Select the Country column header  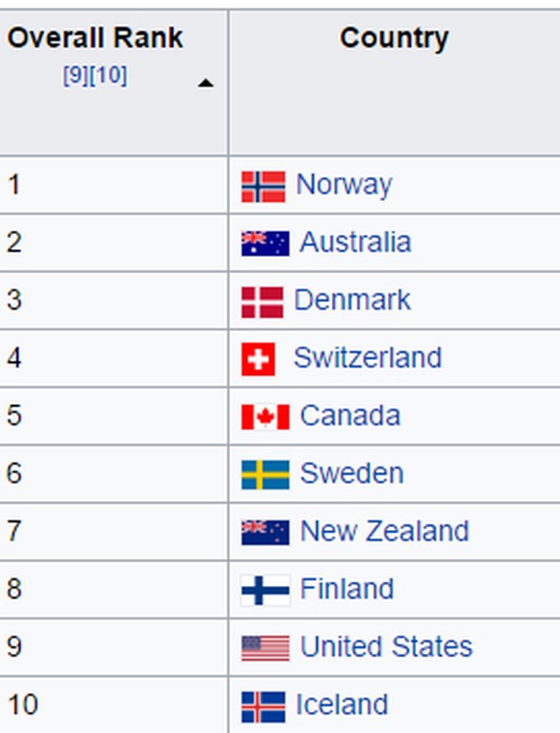[x=395, y=83]
